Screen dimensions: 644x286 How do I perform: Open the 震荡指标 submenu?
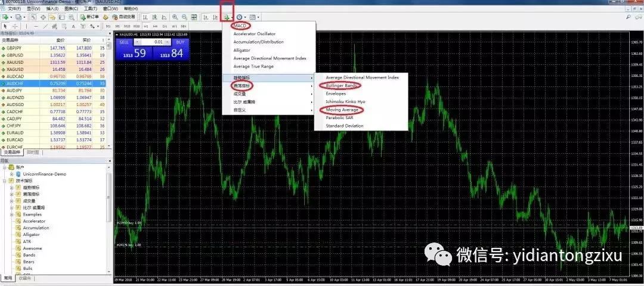(243, 86)
